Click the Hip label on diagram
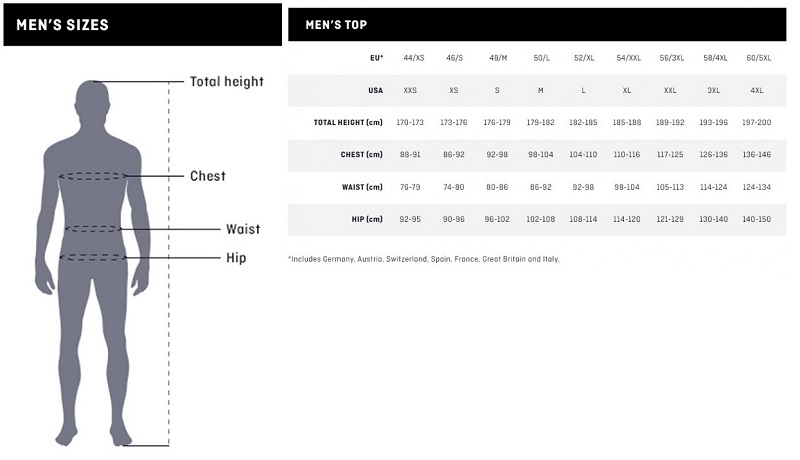 coord(236,258)
